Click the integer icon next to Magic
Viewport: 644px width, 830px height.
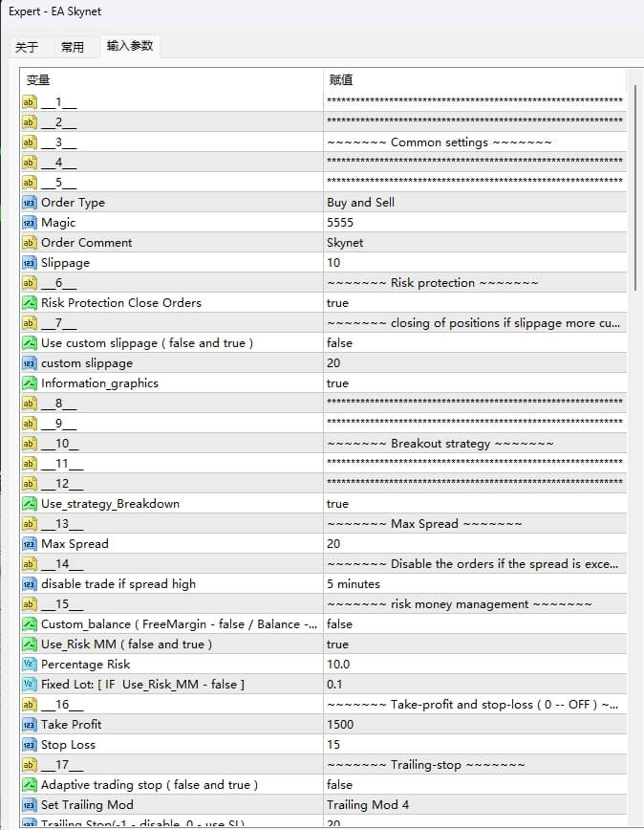point(30,223)
